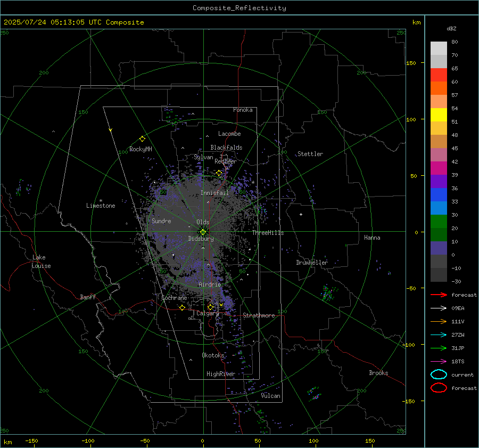Click the Cochrane city label

pos(174,298)
